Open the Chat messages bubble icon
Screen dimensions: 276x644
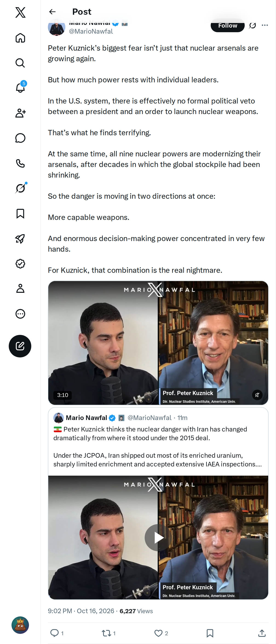[x=20, y=138]
